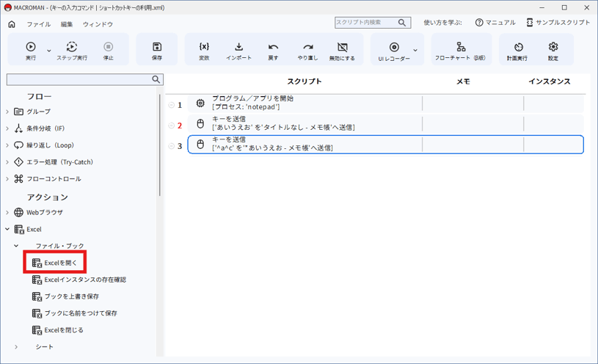Collapse the ファイル・ブック subgroup

coord(16,246)
